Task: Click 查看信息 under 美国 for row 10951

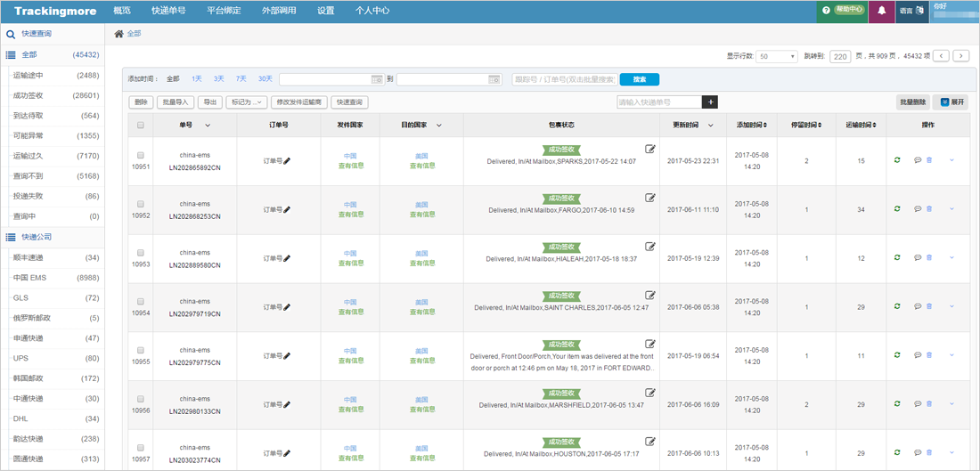Action: 422,166
